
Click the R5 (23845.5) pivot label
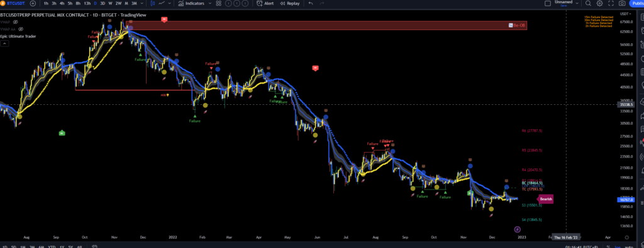click(x=532, y=151)
